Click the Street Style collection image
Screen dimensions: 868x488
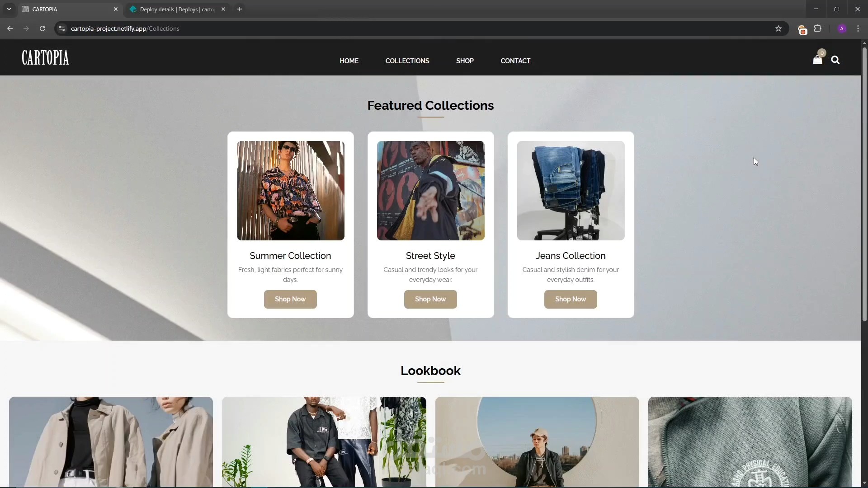click(430, 191)
